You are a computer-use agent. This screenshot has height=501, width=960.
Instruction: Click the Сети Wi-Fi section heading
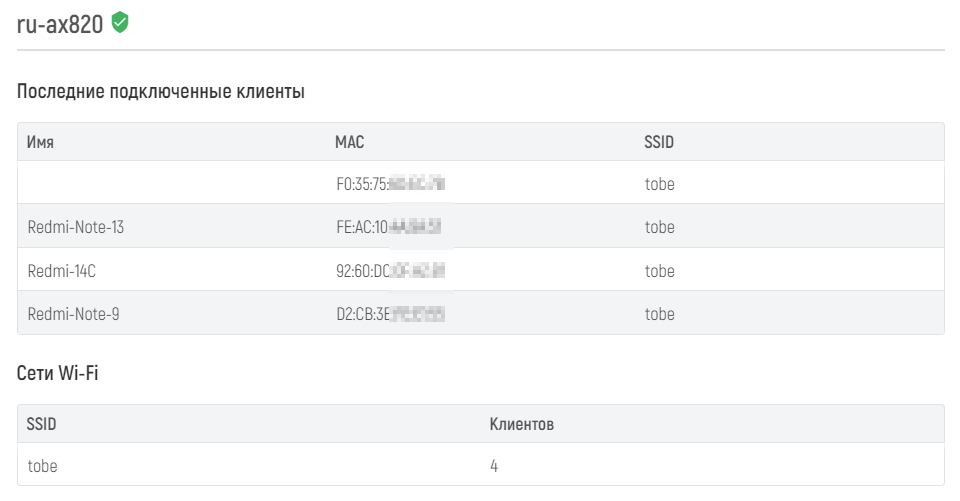click(x=58, y=373)
